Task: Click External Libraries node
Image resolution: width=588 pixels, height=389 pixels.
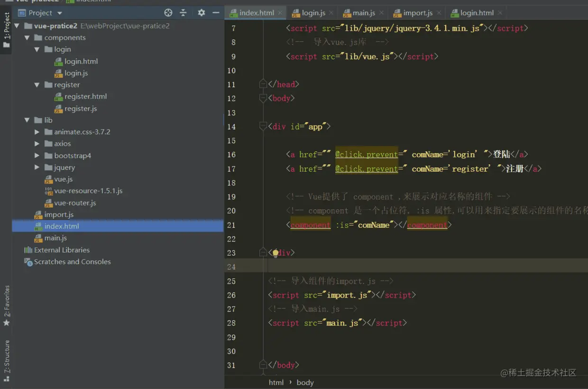Action: [62, 250]
